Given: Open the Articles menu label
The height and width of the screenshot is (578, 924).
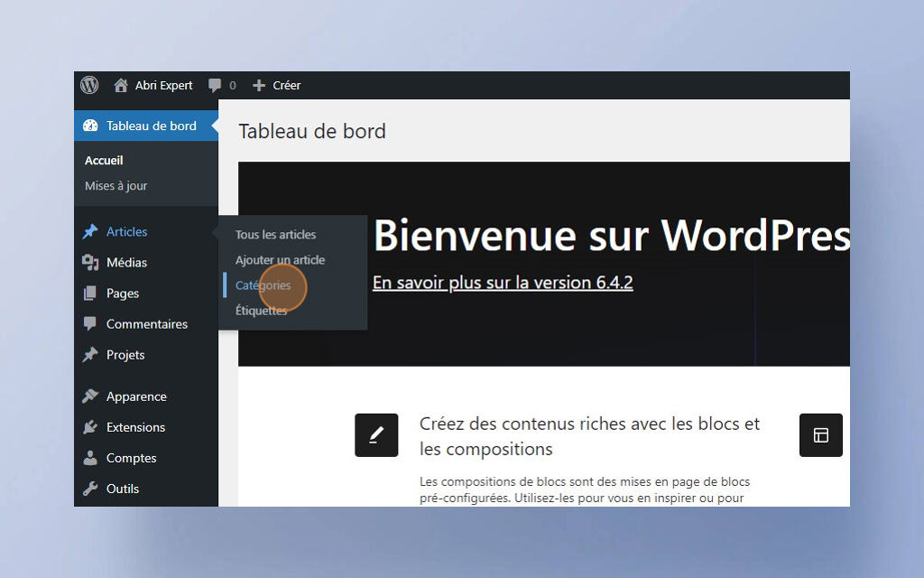Looking at the screenshot, I should pos(126,232).
